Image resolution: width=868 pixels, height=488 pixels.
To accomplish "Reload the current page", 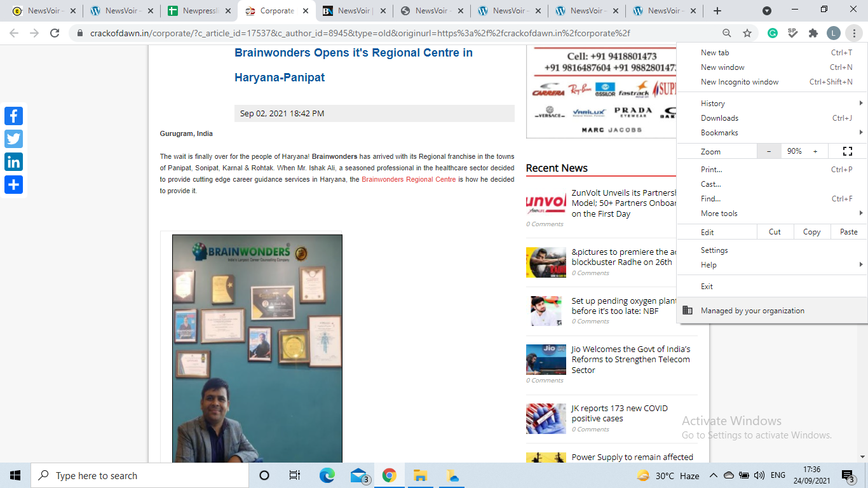I will pos(55,33).
